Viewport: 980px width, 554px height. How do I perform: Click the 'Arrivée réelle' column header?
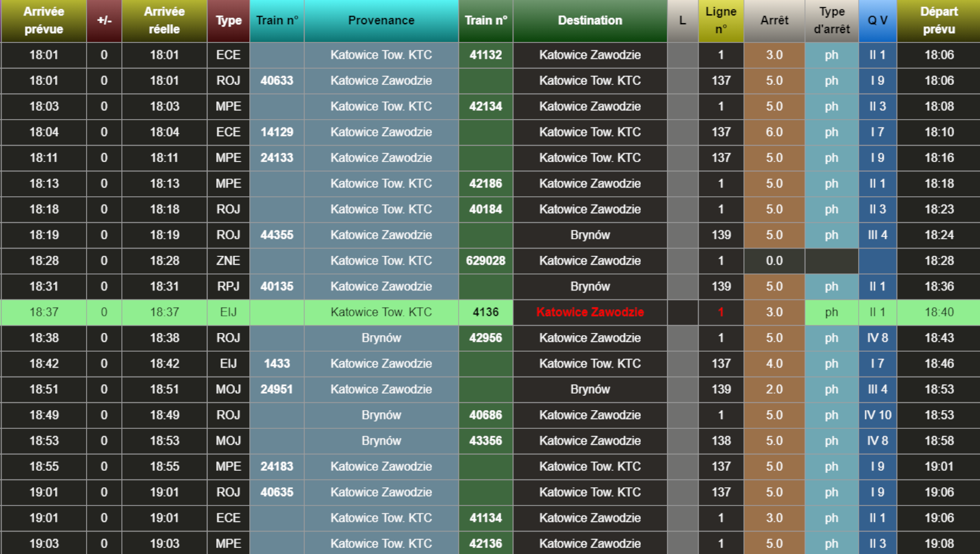point(164,20)
